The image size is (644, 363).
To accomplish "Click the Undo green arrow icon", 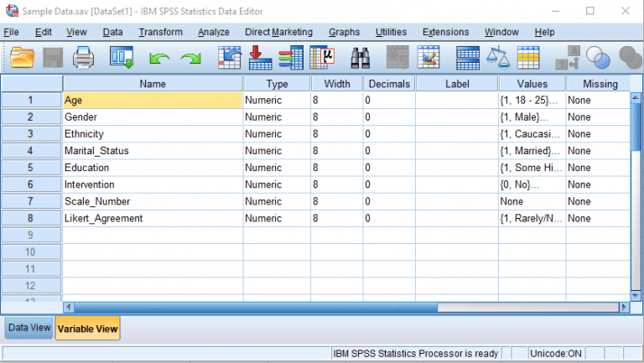I will click(x=159, y=58).
